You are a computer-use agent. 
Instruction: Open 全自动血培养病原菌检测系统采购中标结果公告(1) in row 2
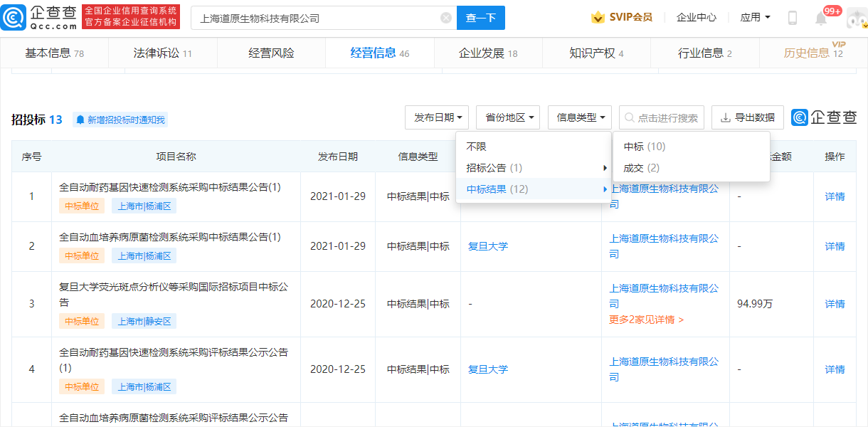(170, 237)
